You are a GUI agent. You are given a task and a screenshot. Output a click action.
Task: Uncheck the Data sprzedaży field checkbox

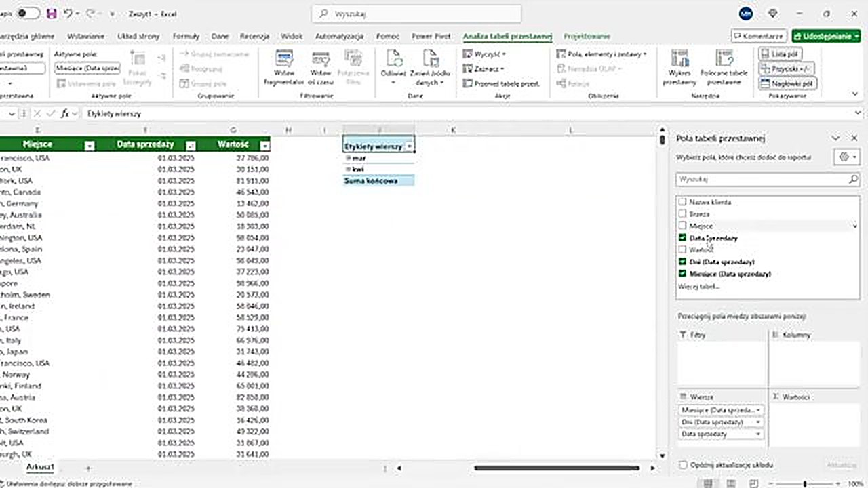682,238
